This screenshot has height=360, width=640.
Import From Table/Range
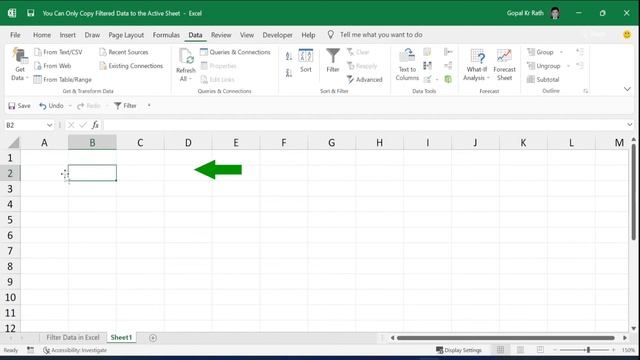(x=62, y=80)
